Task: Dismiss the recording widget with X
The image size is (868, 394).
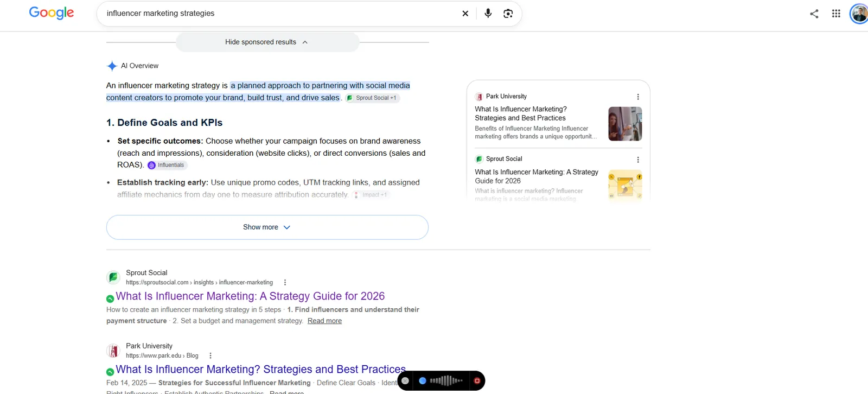Action: coord(405,381)
